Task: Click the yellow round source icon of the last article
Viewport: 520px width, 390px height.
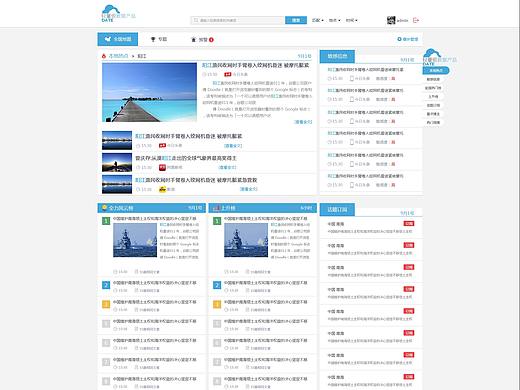Action: 162,189
